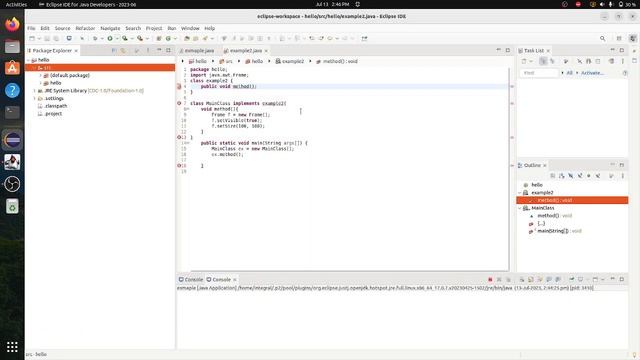Select the Java perspective icon
This screenshot has width=640, height=360.
coord(633,38)
